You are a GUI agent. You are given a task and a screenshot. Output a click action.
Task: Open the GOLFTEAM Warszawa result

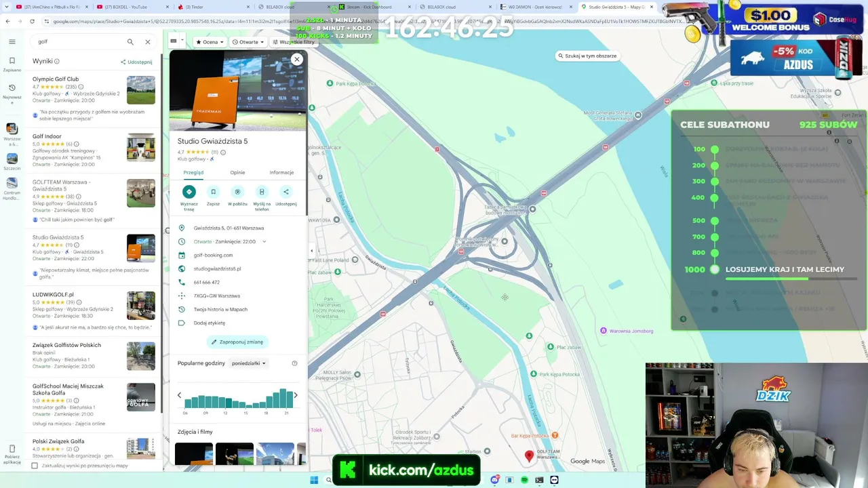click(94, 201)
